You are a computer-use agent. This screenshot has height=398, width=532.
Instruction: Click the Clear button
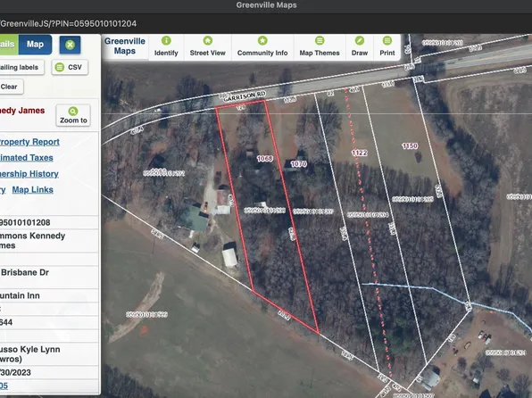(x=11, y=87)
